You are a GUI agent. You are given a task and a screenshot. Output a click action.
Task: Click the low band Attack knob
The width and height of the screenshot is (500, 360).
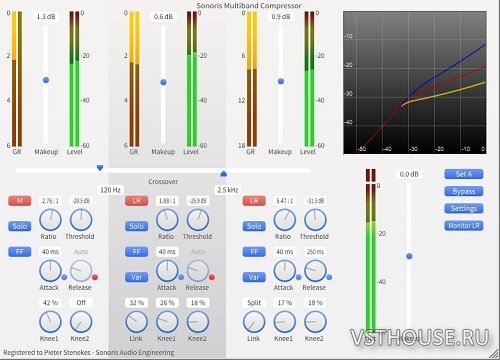[50, 271]
